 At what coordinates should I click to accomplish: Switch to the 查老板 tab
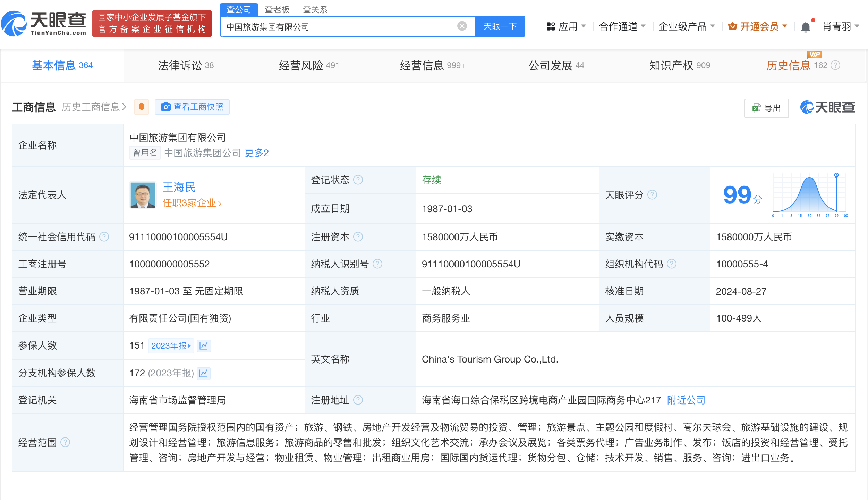(x=277, y=9)
